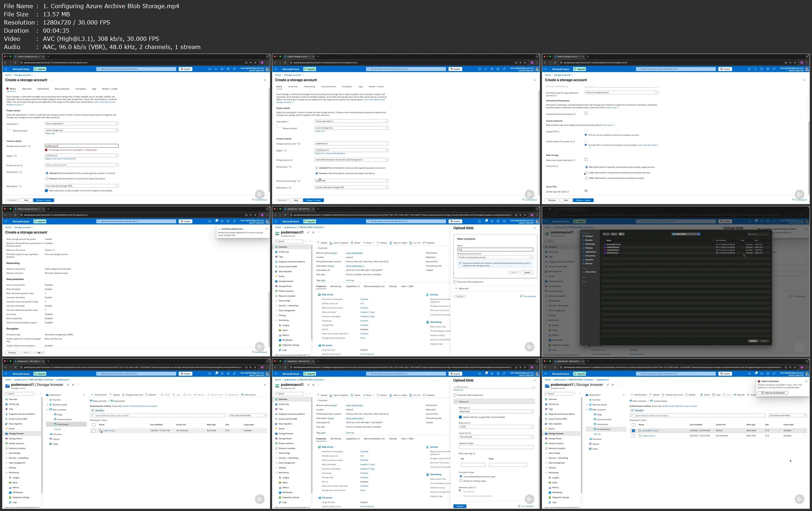Click the Anonymous access level info icon
The width and height of the screenshot is (812, 511).
(x=480, y=254)
